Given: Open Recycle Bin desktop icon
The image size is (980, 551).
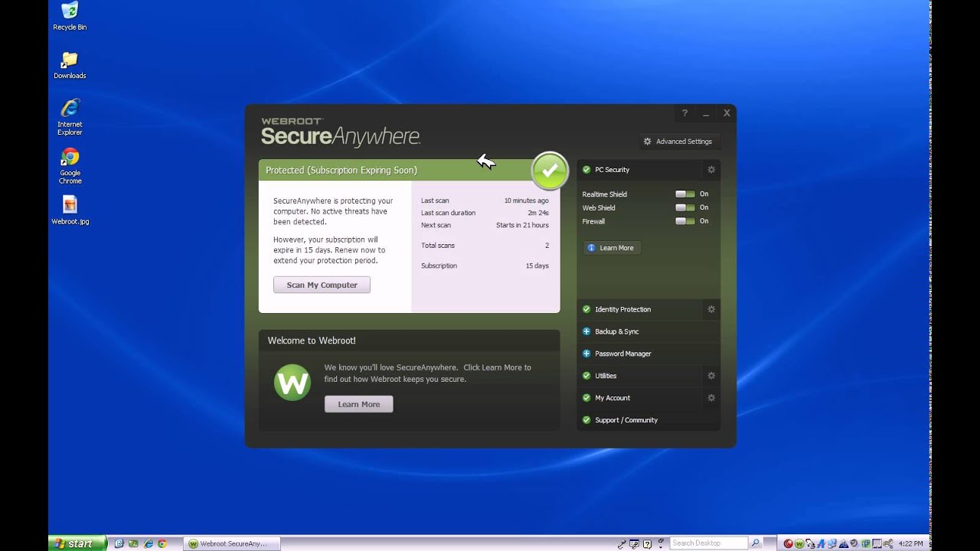Looking at the screenshot, I should click(70, 16).
